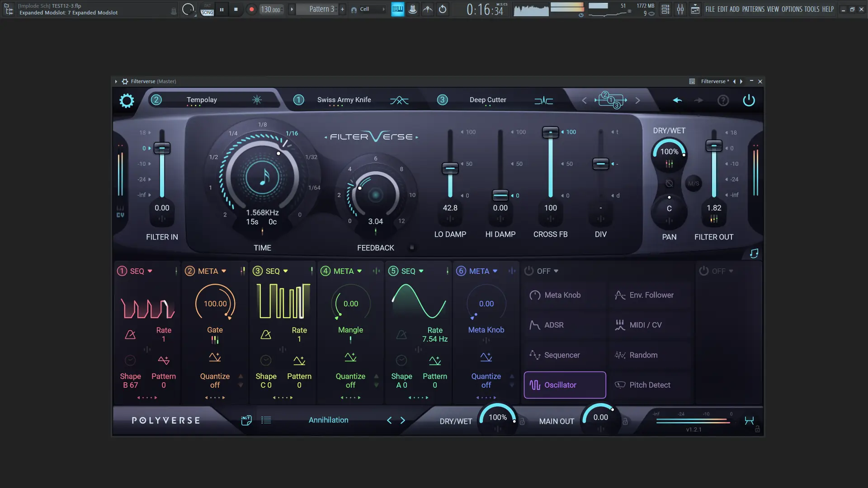
Task: Enable M/S mode next to the pan knob
Action: [694, 183]
